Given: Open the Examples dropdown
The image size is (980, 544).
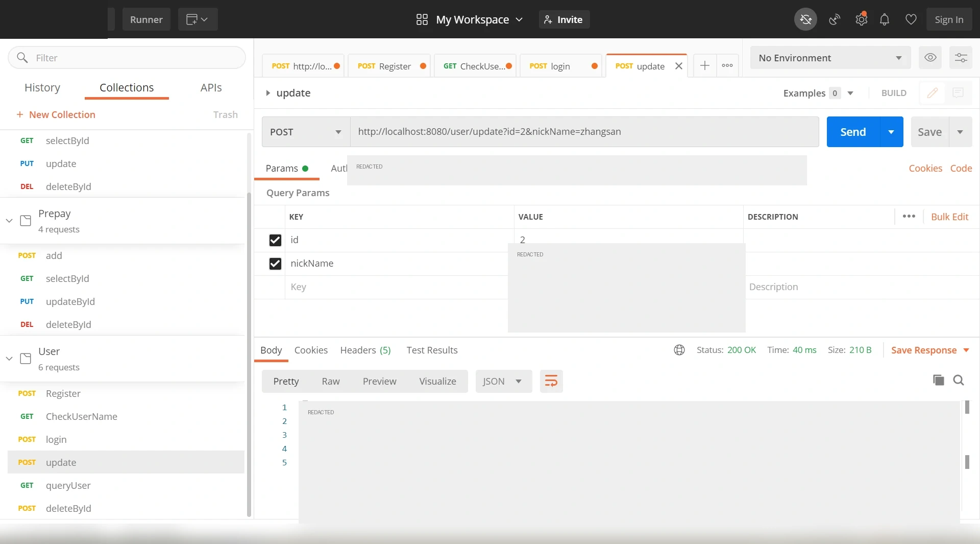Looking at the screenshot, I should click(x=818, y=93).
